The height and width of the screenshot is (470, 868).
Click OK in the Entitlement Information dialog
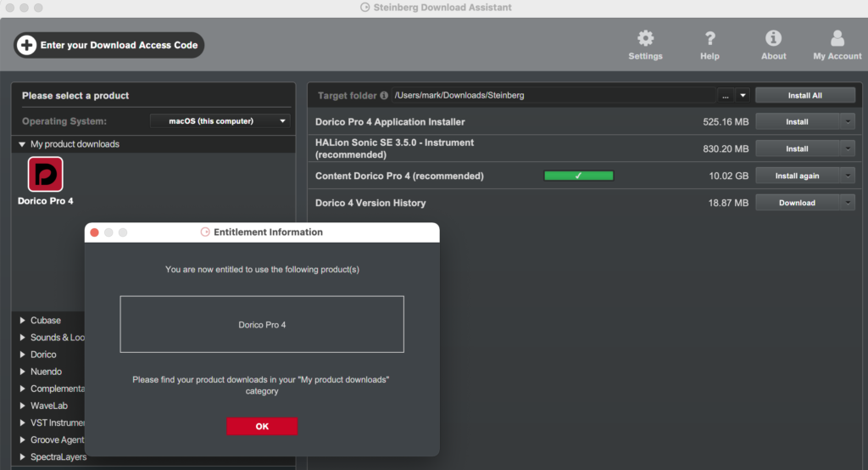(x=262, y=426)
